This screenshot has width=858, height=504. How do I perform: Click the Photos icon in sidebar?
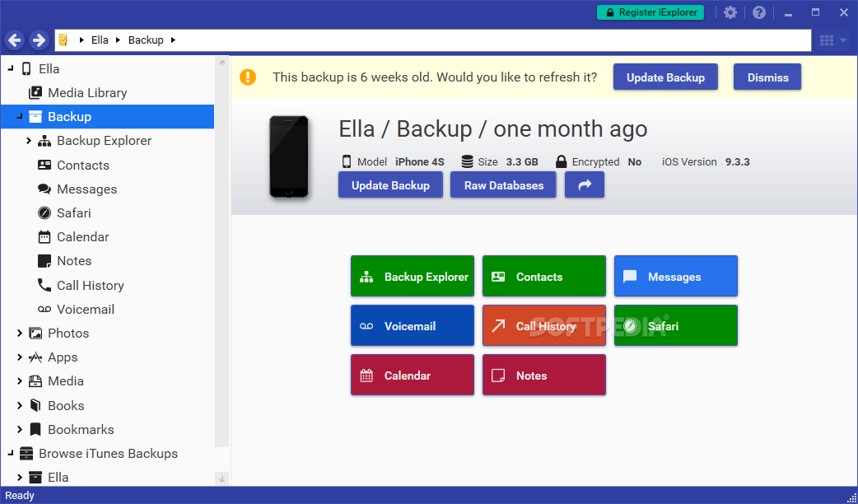pos(35,334)
